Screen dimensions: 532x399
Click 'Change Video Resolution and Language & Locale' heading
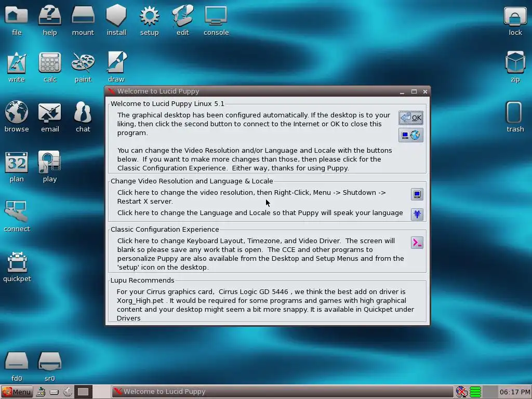pos(192,181)
